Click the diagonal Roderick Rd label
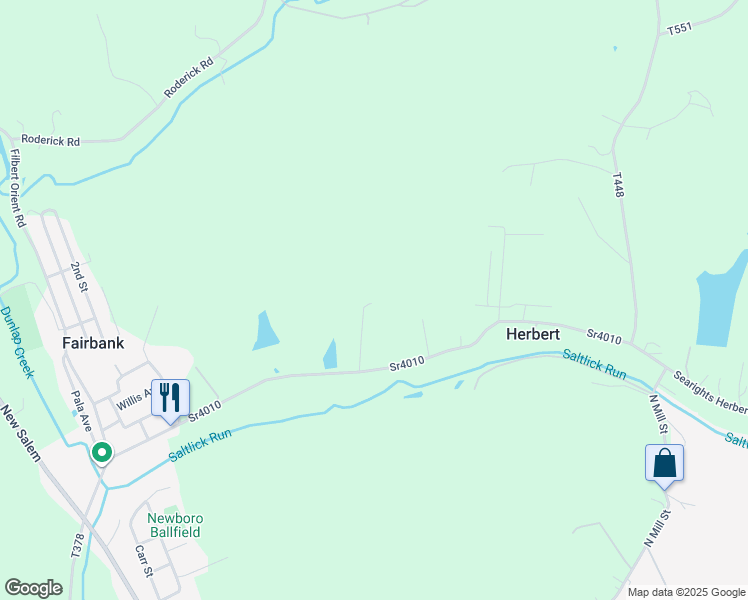Image resolution: width=748 pixels, height=600 pixels. click(x=189, y=78)
